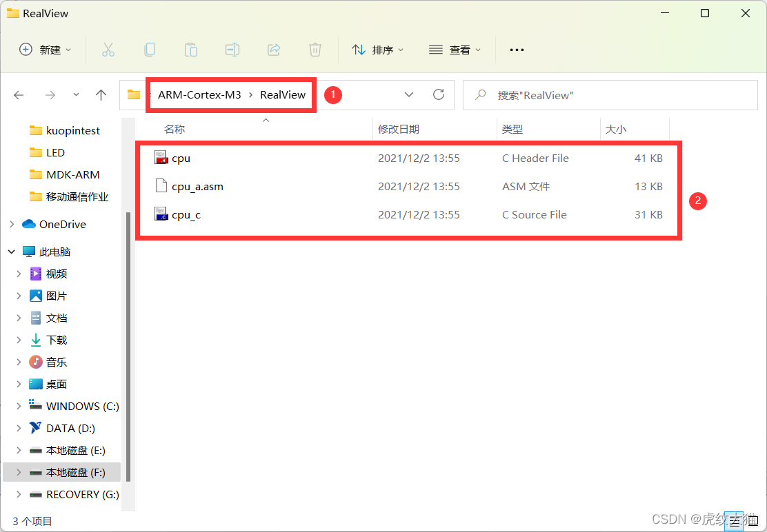This screenshot has height=532, width=767.
Task: Click the 音乐 music icon
Action: pyautogui.click(x=36, y=362)
